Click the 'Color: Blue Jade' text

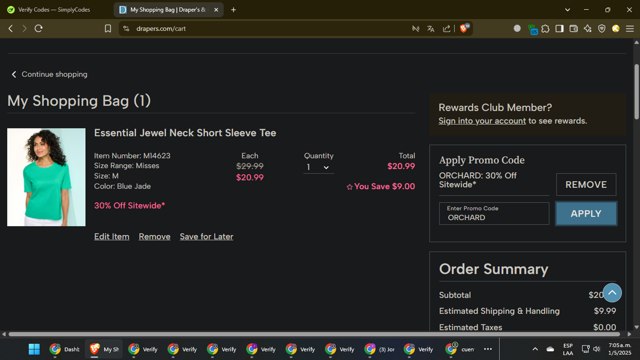pyautogui.click(x=122, y=186)
